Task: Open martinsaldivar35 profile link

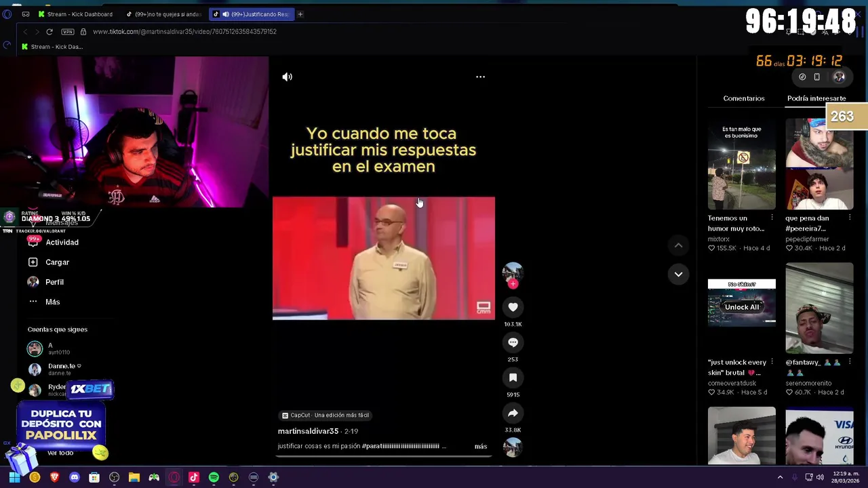Action: (308, 431)
